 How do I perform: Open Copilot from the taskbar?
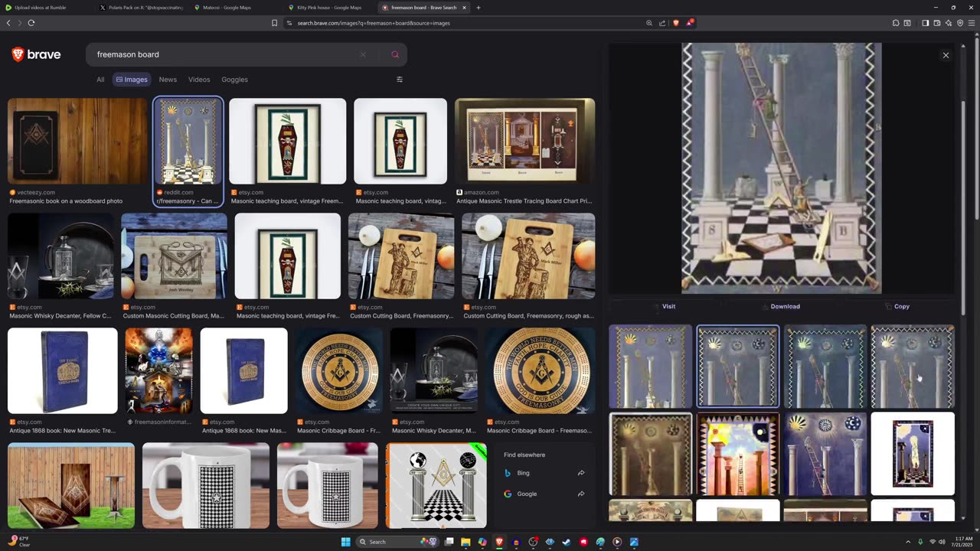pyautogui.click(x=482, y=542)
